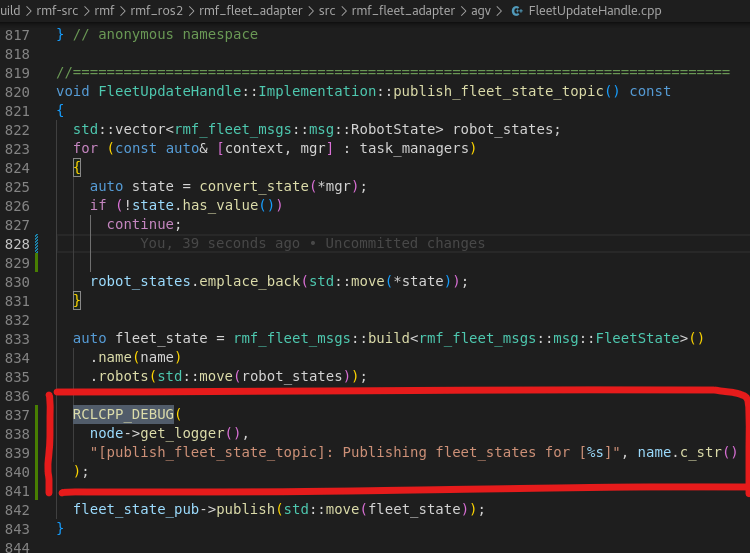Click the C++ file icon in breadcrumb
The height and width of the screenshot is (553, 750).
click(x=517, y=11)
